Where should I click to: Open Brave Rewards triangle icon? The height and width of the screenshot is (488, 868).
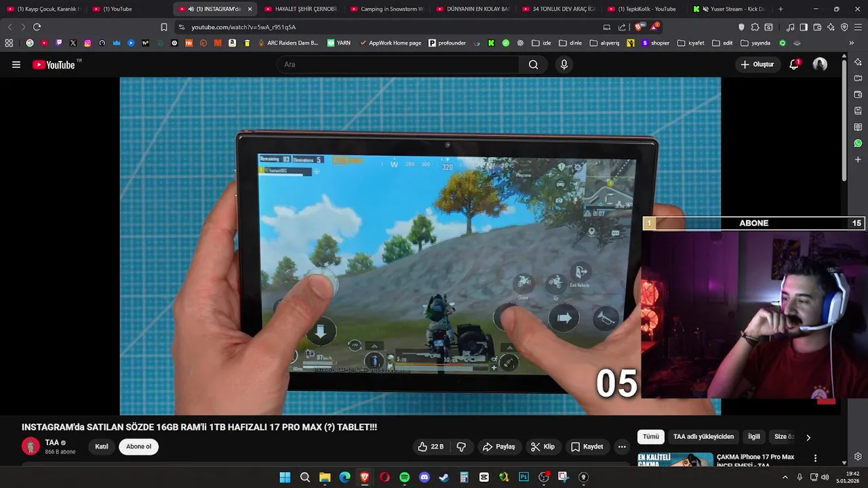tap(654, 27)
